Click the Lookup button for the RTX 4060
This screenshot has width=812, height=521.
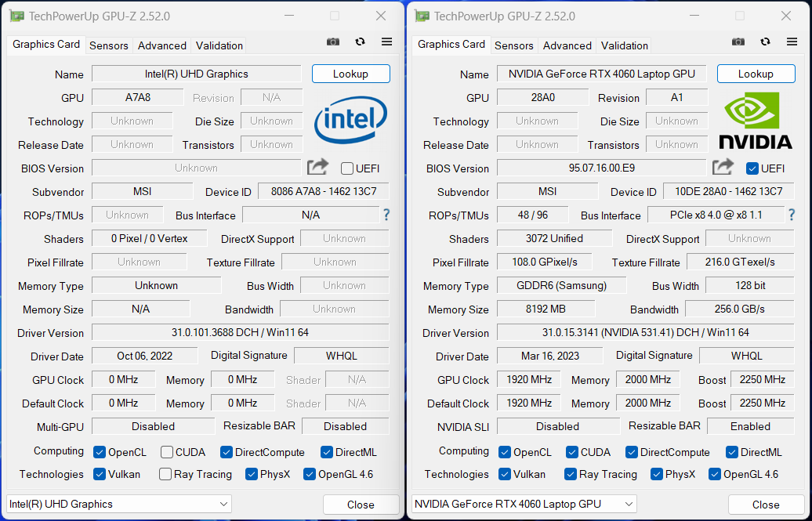click(755, 74)
